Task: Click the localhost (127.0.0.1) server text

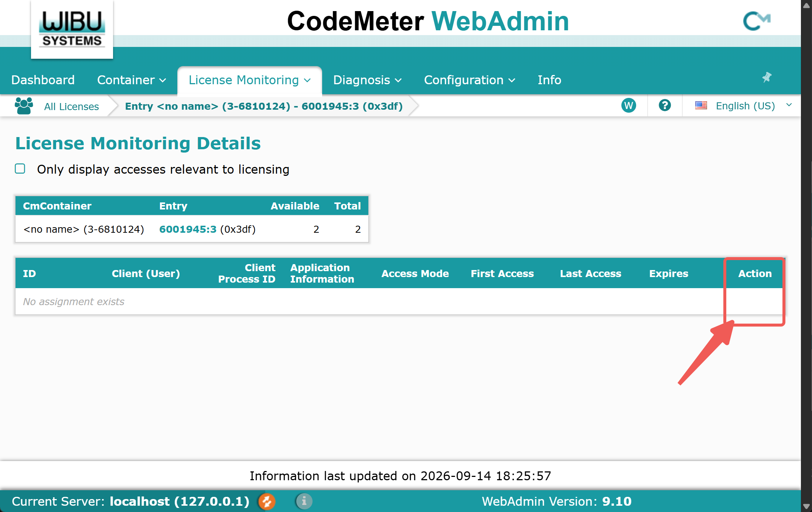Action: (x=180, y=501)
